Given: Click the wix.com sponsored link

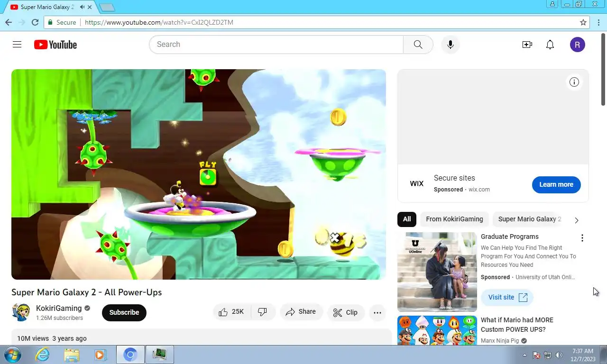Looking at the screenshot, I should pos(479,190).
